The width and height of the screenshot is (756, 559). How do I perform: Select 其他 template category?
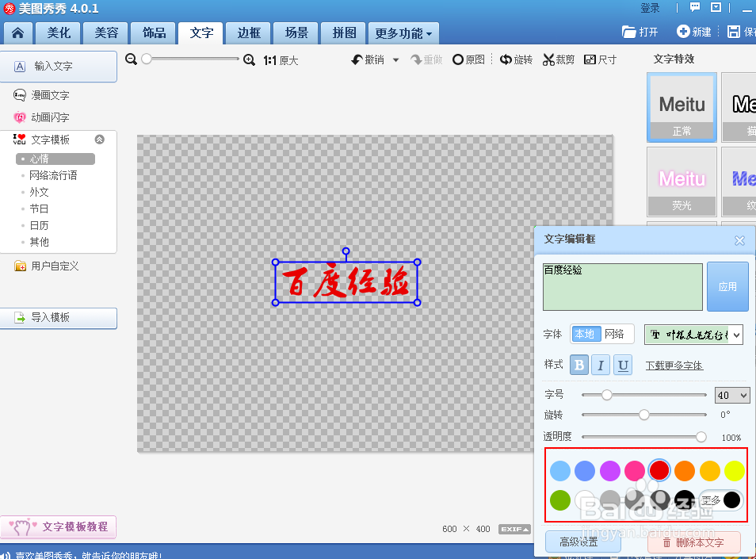coord(39,242)
